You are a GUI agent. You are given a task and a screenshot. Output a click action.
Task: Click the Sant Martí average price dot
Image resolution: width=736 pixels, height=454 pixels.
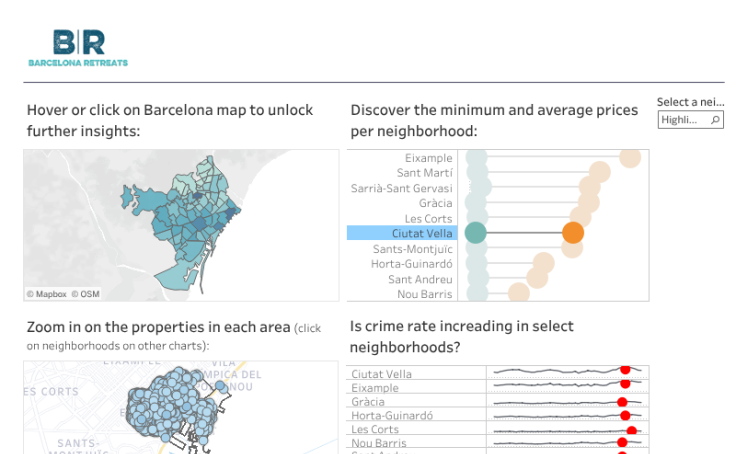pyautogui.click(x=600, y=172)
